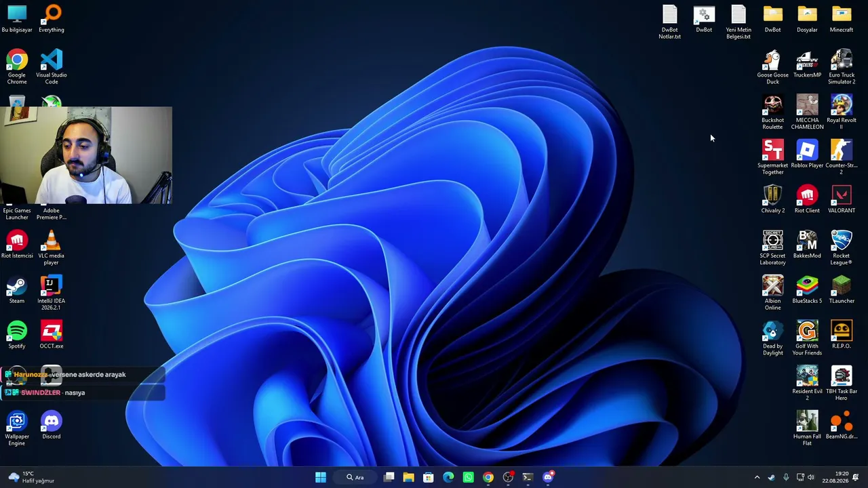
Task: Launch Resident Evil 2 shortcut
Action: pos(807,383)
